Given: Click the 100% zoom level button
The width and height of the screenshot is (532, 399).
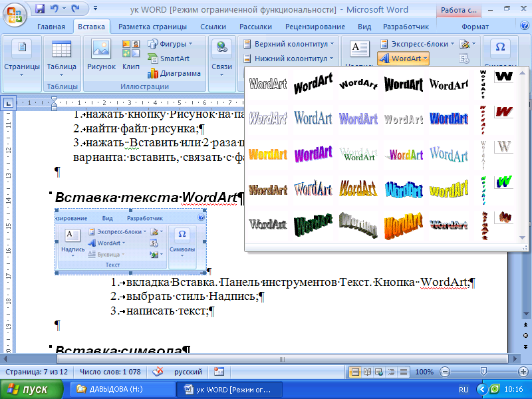Looking at the screenshot, I should (x=424, y=372).
